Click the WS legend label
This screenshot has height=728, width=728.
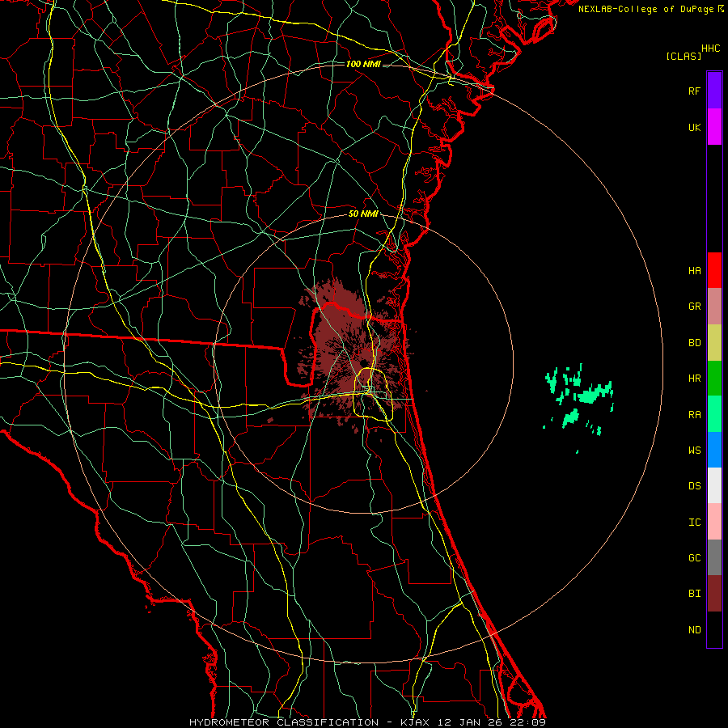[x=694, y=451]
